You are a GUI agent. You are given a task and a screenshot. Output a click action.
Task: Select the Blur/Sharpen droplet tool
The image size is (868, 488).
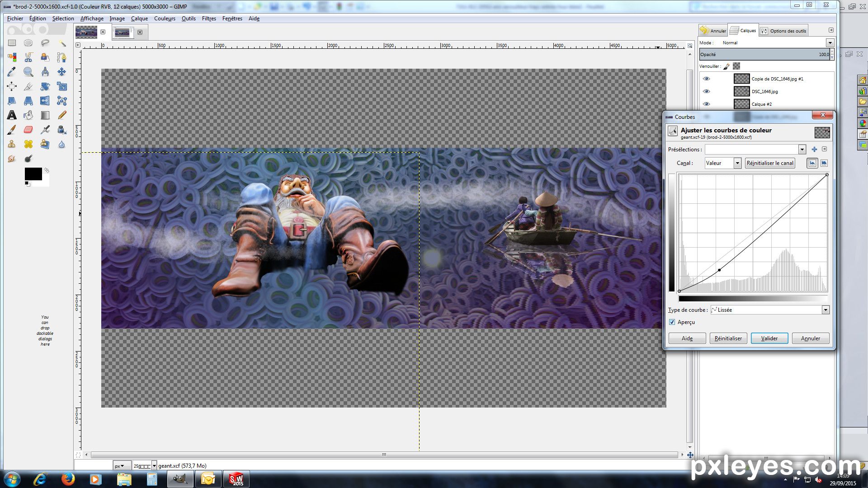(62, 144)
